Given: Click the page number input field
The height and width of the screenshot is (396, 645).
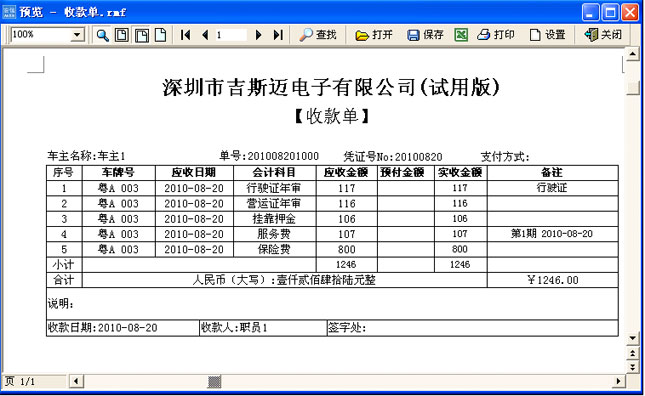Looking at the screenshot, I should [x=231, y=35].
